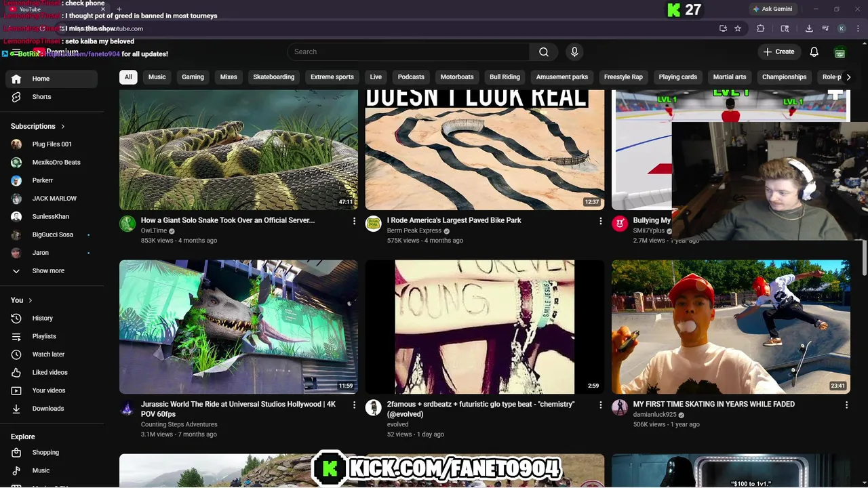Viewport: 868px width, 488px height.
Task: Select the Podcasts filter chip
Action: click(x=411, y=77)
